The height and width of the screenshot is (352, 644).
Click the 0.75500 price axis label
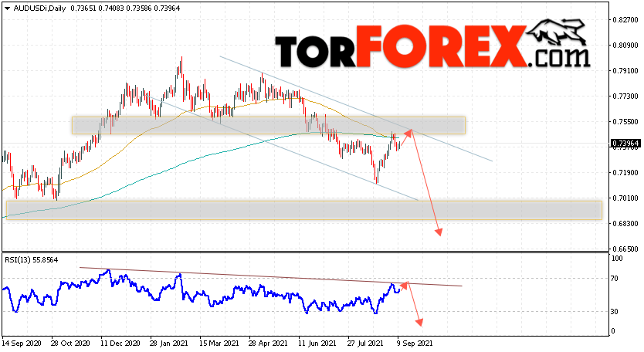[625, 121]
